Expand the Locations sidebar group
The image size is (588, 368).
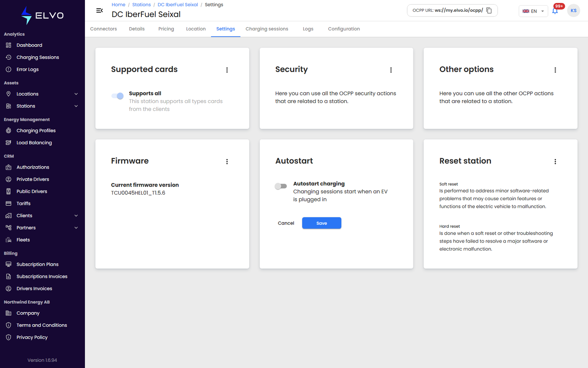tap(76, 94)
